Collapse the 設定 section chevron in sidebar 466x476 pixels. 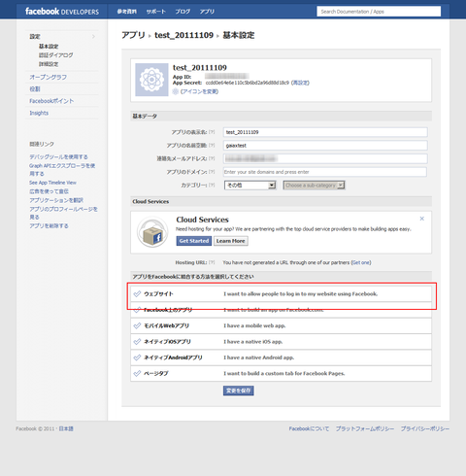coord(93,36)
